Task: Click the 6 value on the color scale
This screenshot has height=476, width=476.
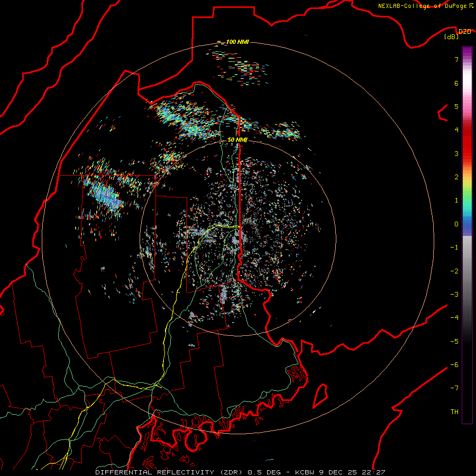Action: (456, 83)
